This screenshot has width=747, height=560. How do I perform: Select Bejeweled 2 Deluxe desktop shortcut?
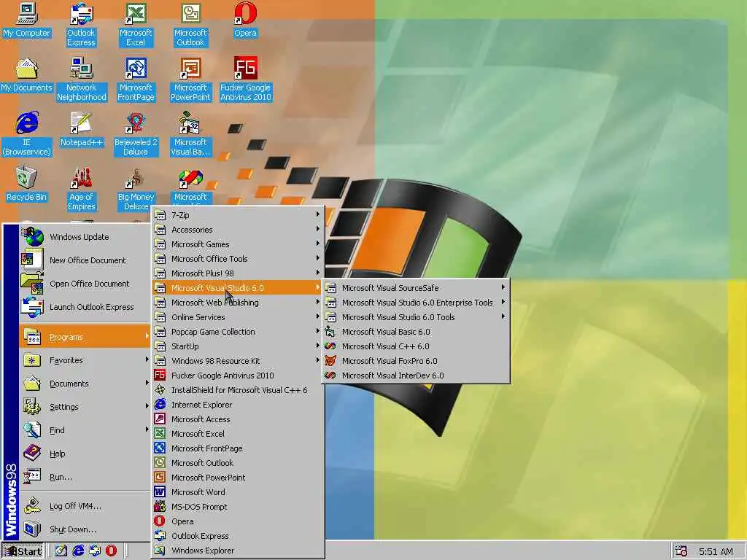click(x=136, y=134)
